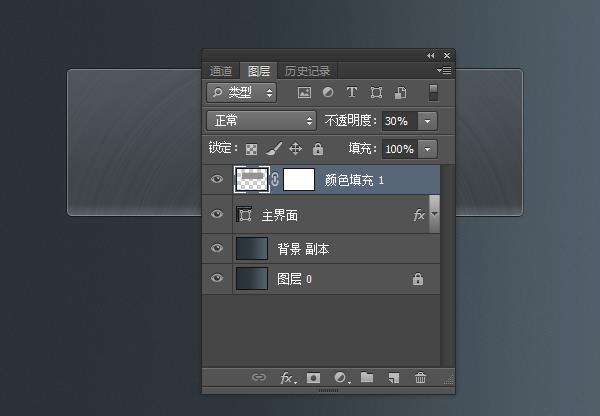Select the layer named 颜色填充 1
The height and width of the screenshot is (416, 600).
tap(321, 179)
